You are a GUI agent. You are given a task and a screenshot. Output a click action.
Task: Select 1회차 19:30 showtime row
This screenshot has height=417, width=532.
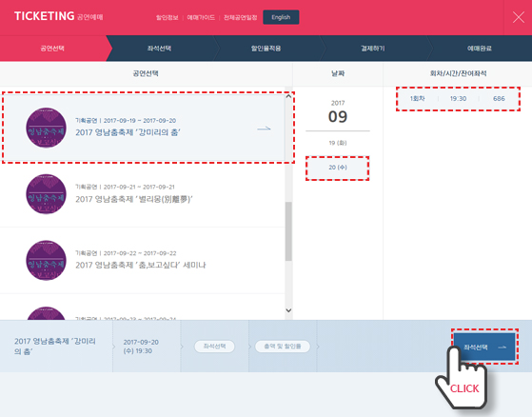[x=458, y=98]
